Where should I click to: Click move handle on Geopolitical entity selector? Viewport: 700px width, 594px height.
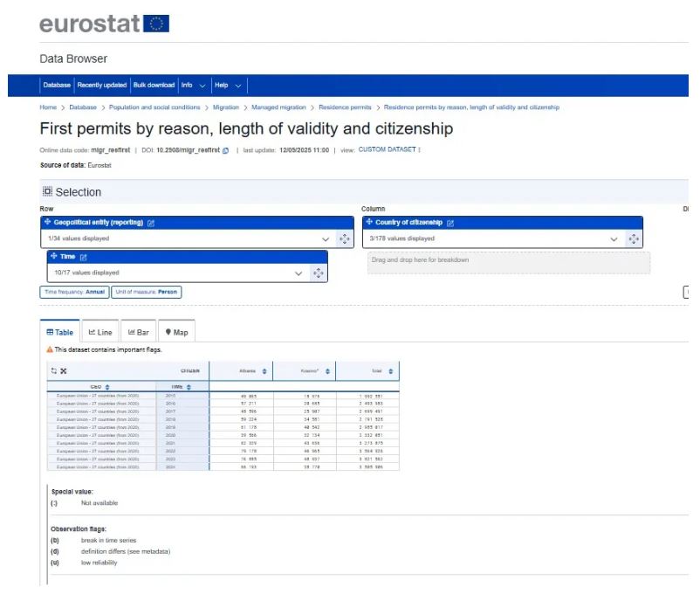(x=344, y=238)
